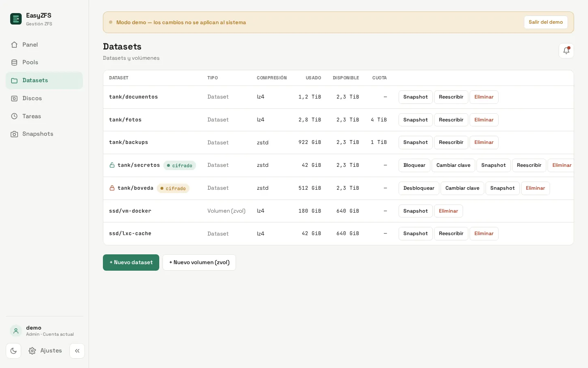Click Reescribir for ssd/lxc-cache

(x=451, y=233)
